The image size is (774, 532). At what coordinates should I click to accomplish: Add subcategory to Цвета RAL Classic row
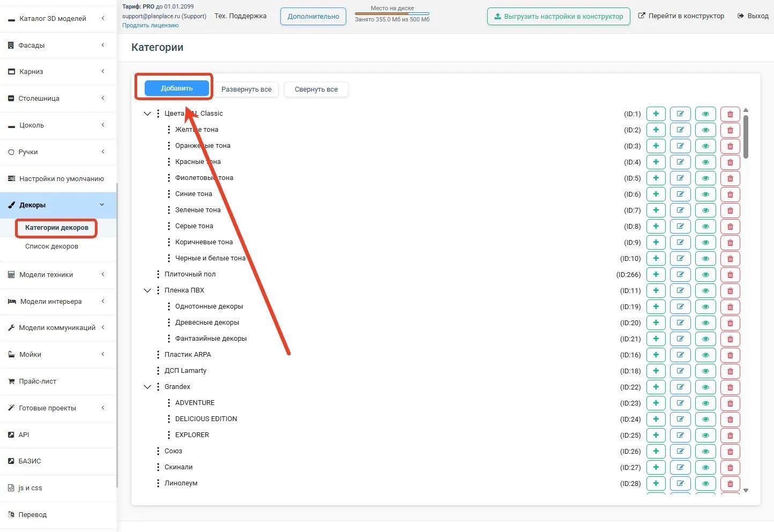656,114
